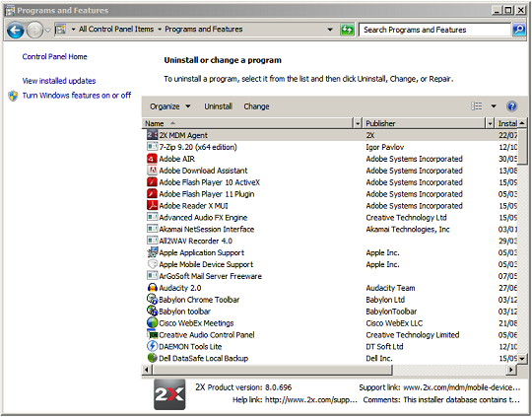Click the Dell DataSafe Local Backup icon
532x417 pixels.
[x=152, y=358]
